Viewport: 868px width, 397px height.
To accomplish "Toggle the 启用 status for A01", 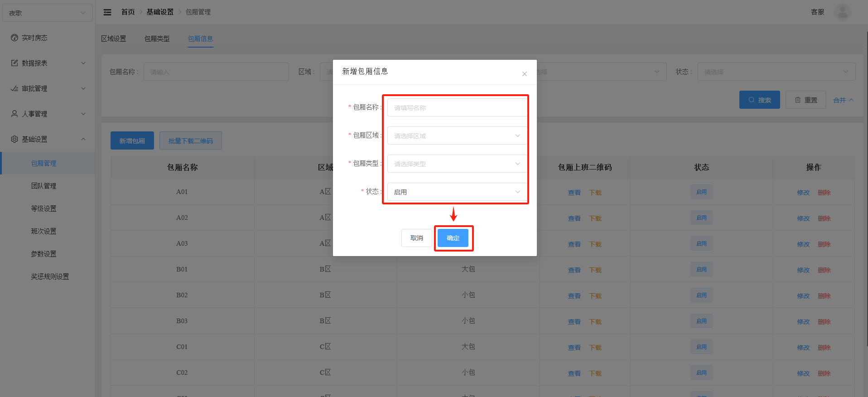I will [x=702, y=192].
